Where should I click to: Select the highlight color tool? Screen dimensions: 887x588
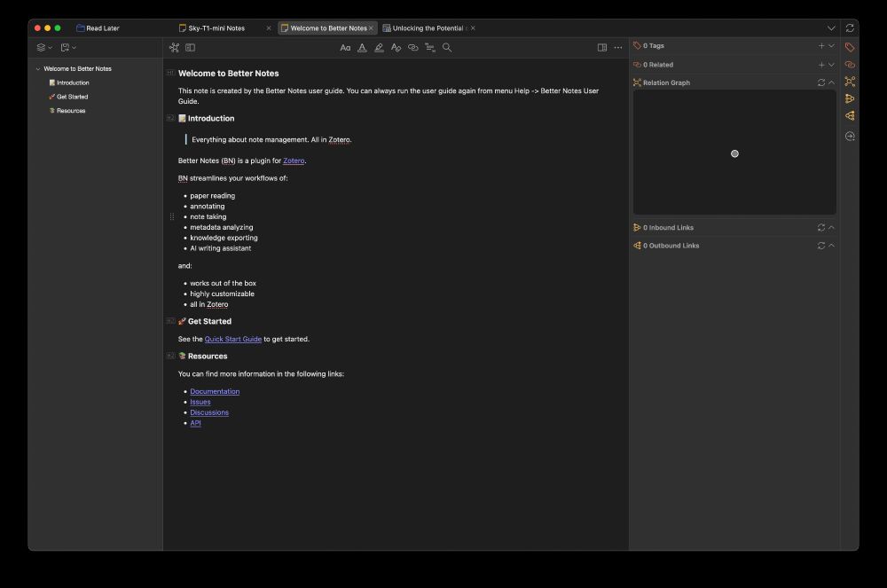(x=379, y=48)
